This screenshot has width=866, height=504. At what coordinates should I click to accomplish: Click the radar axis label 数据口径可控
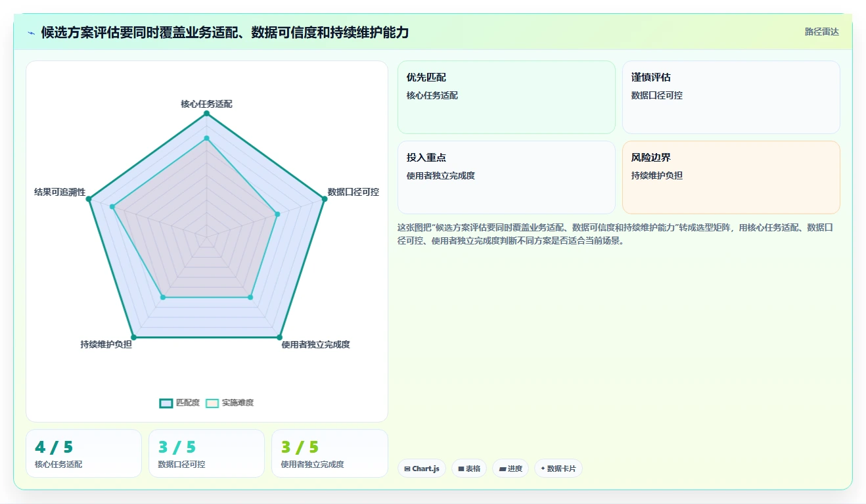pyautogui.click(x=353, y=192)
